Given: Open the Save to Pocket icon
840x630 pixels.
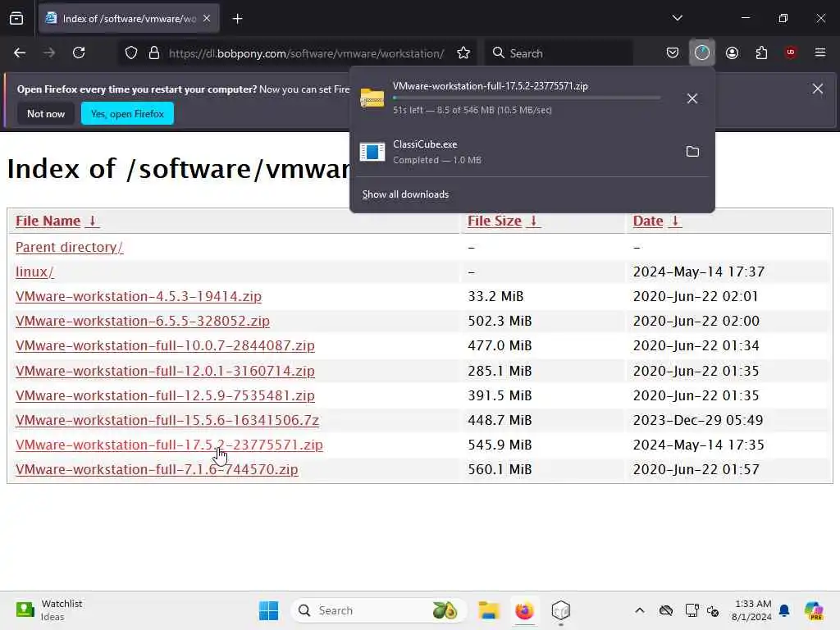Looking at the screenshot, I should point(673,52).
